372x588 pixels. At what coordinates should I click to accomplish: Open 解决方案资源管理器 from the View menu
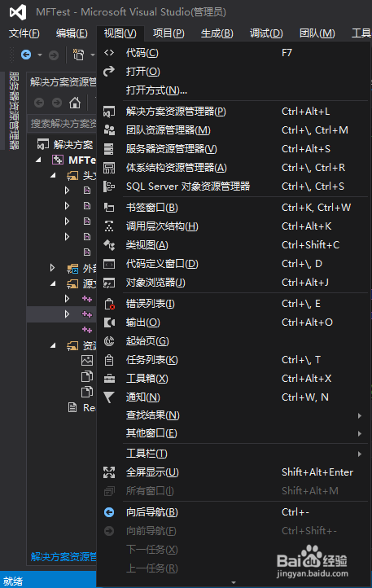[x=233, y=112]
